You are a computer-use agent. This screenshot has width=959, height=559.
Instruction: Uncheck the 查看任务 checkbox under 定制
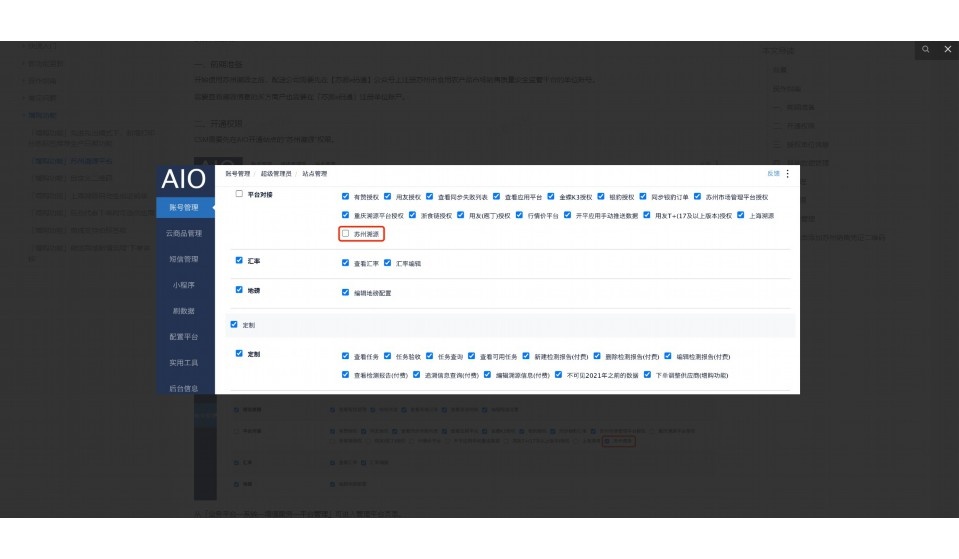pyautogui.click(x=346, y=357)
